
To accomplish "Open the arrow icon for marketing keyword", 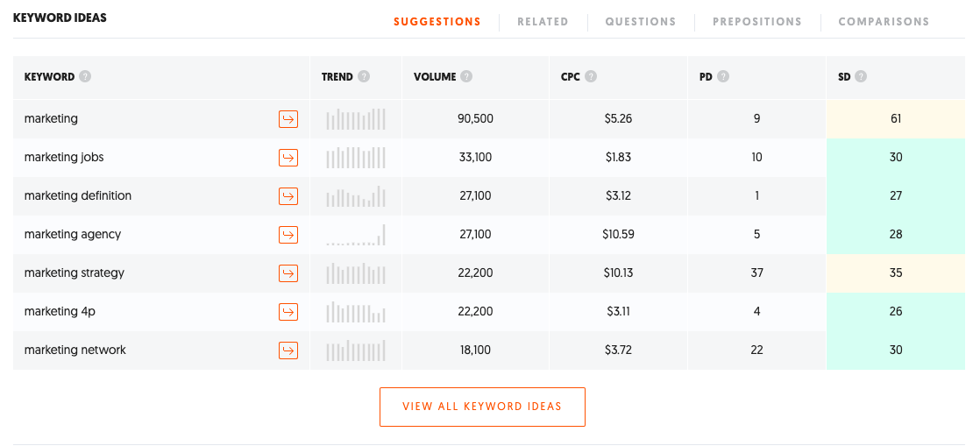I will point(288,118).
